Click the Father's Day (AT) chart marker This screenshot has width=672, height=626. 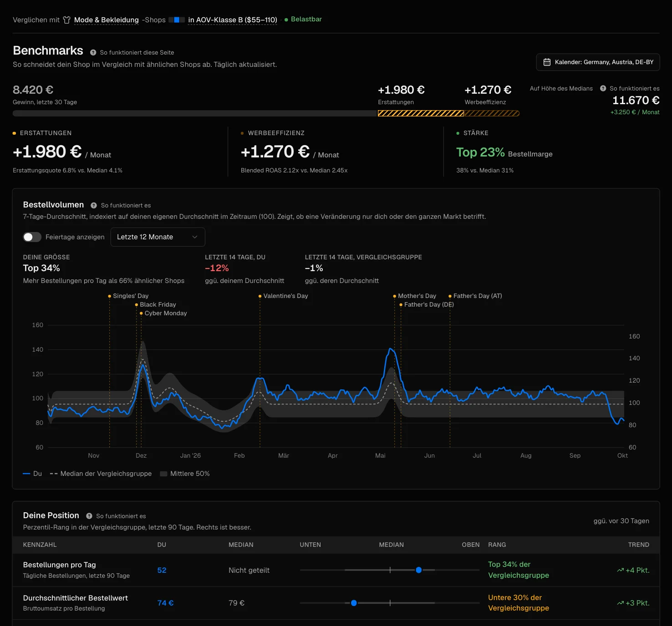(450, 296)
